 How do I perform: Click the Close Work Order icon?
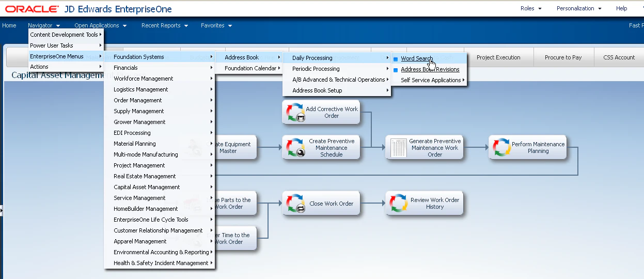point(296,204)
